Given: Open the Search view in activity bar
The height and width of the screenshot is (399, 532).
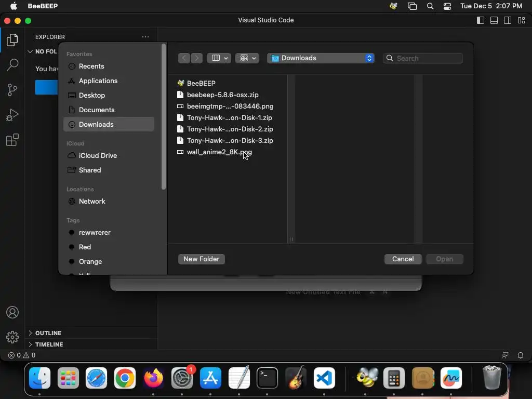Looking at the screenshot, I should (12, 65).
